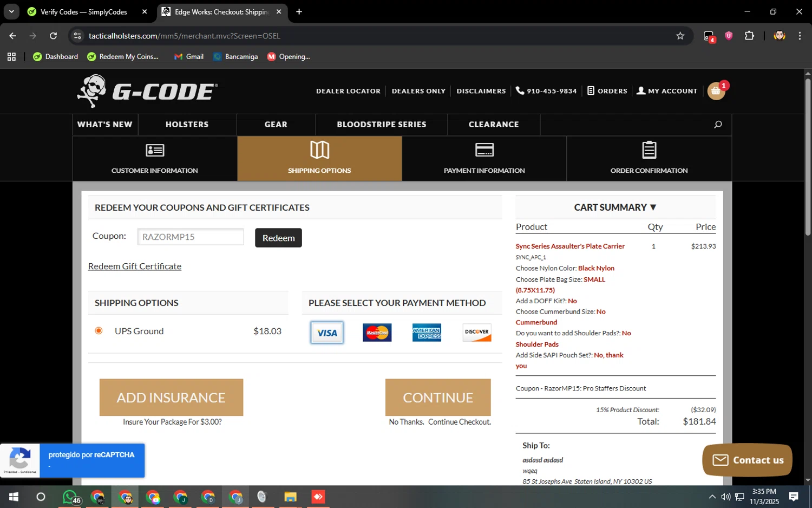Switch to Verify Codes — SimplyCodes tab
This screenshot has width=812, height=508.
point(84,11)
